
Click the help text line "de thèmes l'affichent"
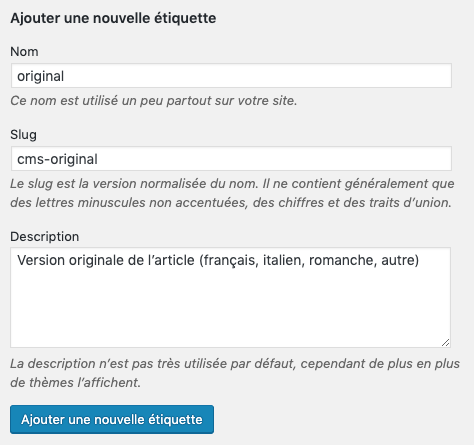click(76, 383)
